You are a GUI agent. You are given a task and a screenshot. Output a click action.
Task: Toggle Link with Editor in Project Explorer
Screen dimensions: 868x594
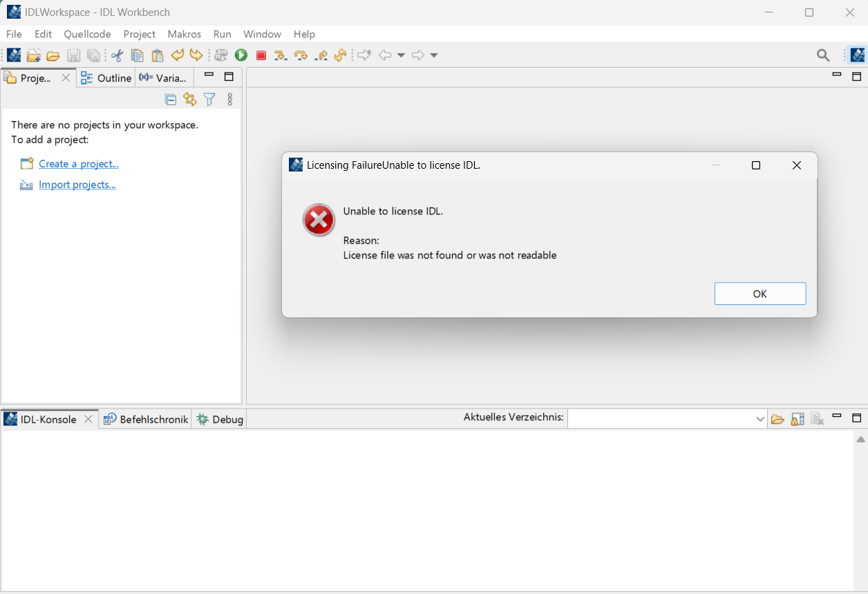190,100
